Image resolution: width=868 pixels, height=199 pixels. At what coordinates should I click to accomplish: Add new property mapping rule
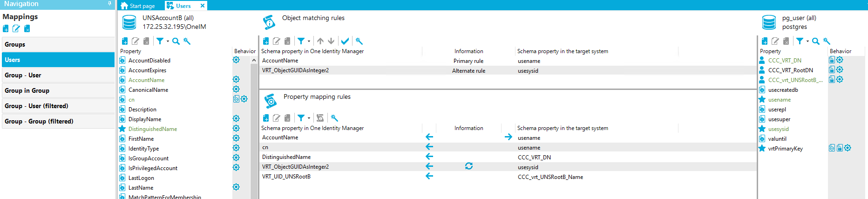266,118
